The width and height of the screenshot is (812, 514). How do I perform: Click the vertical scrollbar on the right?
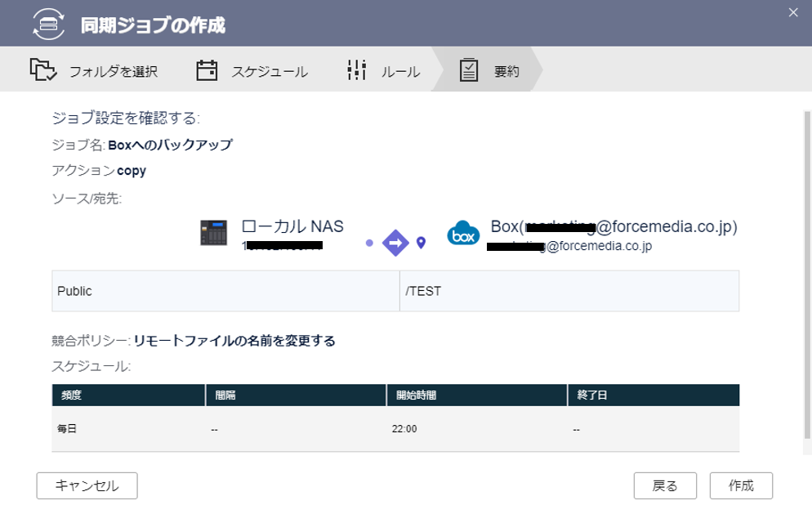coord(806,278)
